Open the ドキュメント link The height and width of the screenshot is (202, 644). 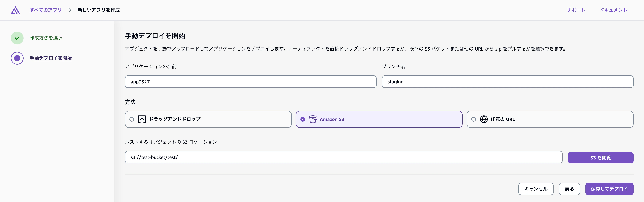tap(613, 10)
